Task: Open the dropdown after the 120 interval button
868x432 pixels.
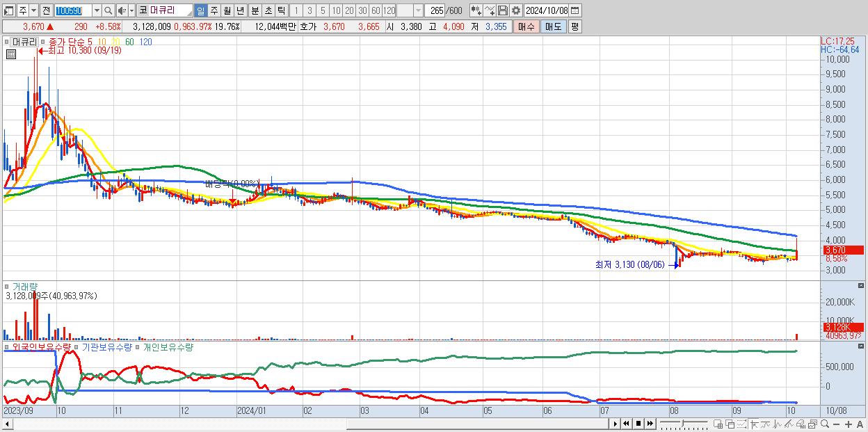Action: (418, 10)
